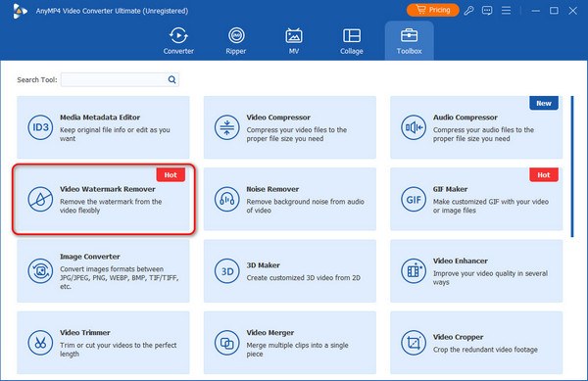Click the Video Watermark Remover droplet icon
Image resolution: width=588 pixels, height=381 pixels.
[40, 199]
